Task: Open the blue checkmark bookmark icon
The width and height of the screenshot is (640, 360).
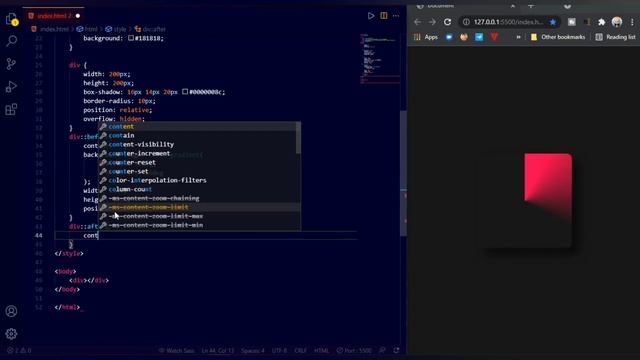Action: 479,37
